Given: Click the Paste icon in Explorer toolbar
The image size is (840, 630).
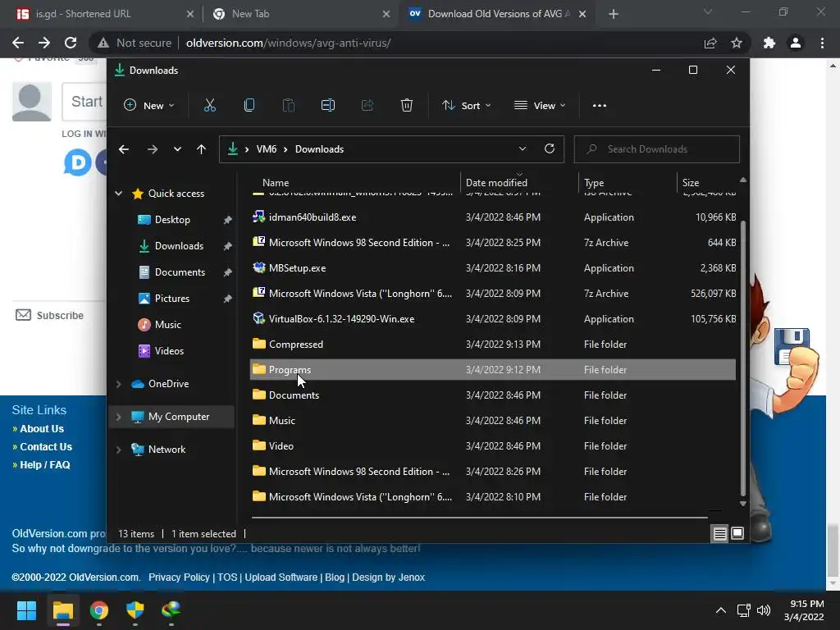Looking at the screenshot, I should click(288, 106).
